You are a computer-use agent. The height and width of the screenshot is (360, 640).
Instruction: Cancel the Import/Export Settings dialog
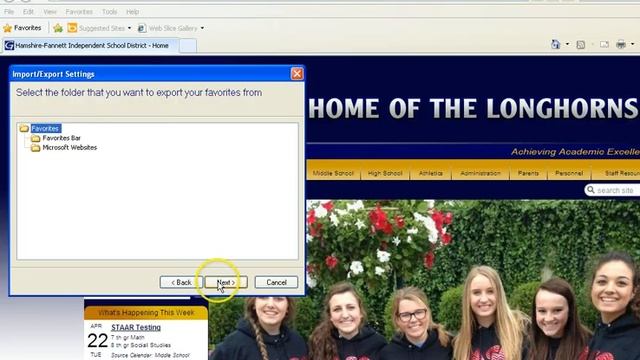pyautogui.click(x=276, y=282)
